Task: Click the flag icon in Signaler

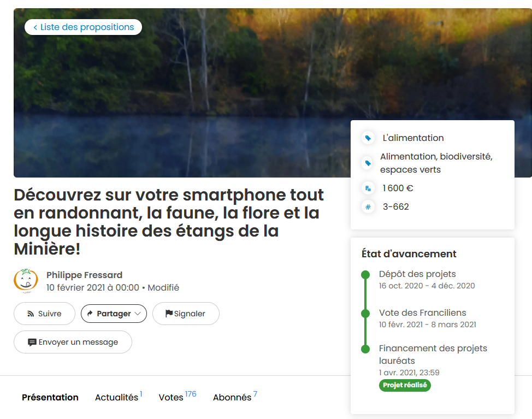Action: pos(169,314)
